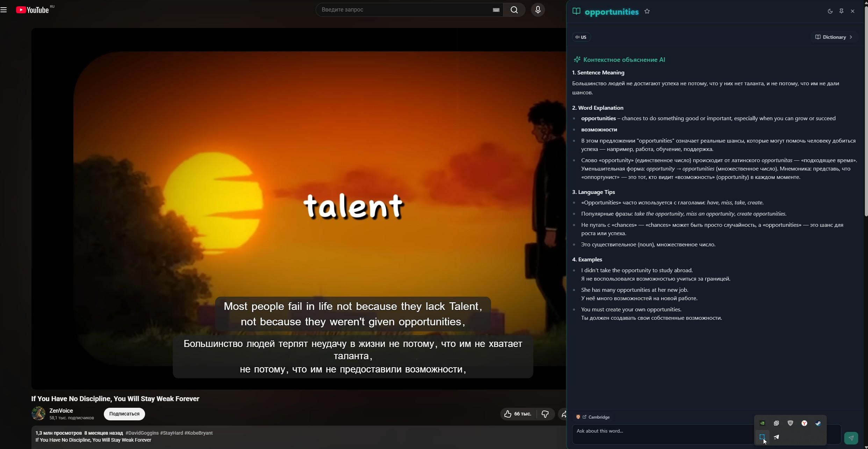Play US pronunciation audio
Viewport: 868px width, 449px height.
coord(581,37)
